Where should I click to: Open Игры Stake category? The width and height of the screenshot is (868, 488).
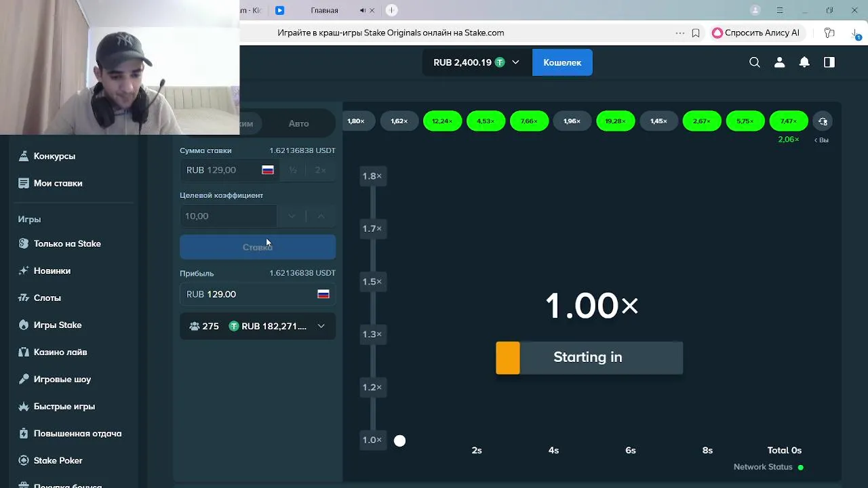pos(58,325)
